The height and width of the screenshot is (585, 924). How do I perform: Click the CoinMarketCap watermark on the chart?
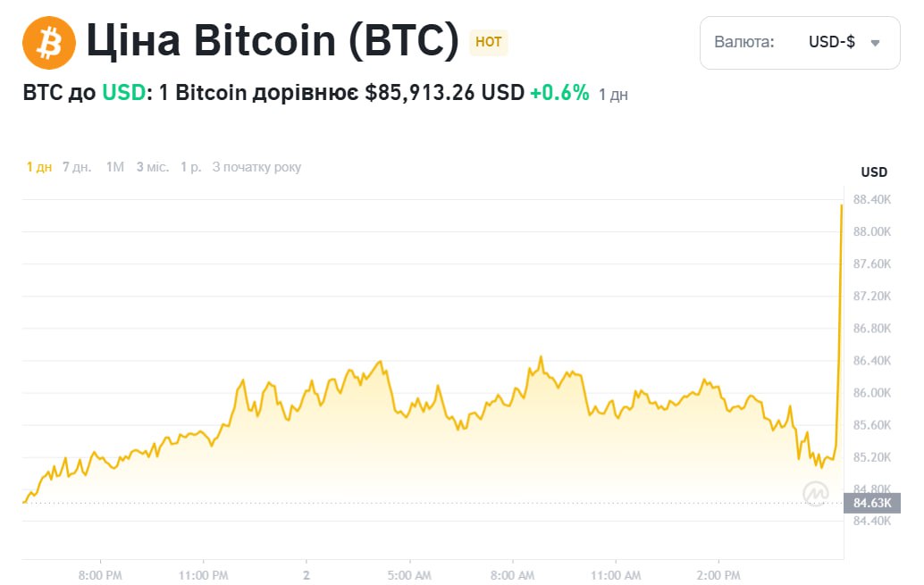click(816, 492)
